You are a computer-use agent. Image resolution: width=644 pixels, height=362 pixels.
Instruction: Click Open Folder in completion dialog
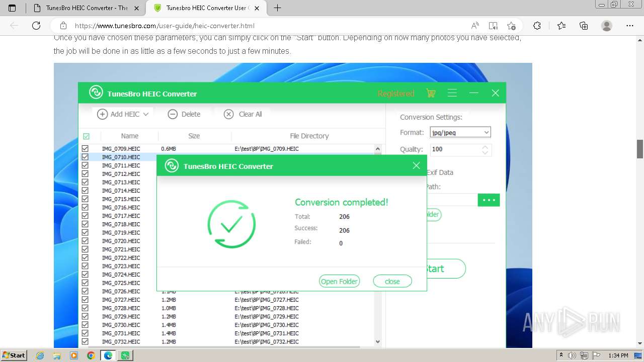point(339,282)
